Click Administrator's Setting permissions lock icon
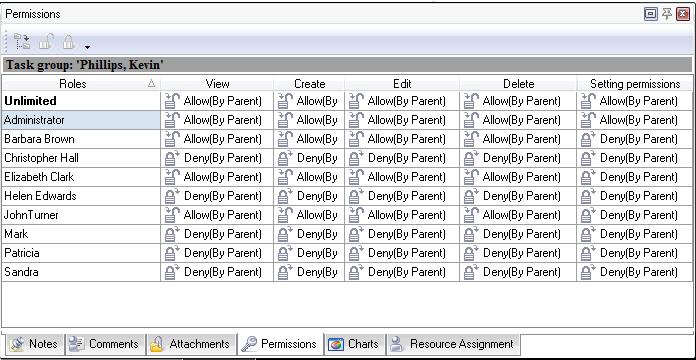This screenshot has height=360, width=696. tap(589, 120)
